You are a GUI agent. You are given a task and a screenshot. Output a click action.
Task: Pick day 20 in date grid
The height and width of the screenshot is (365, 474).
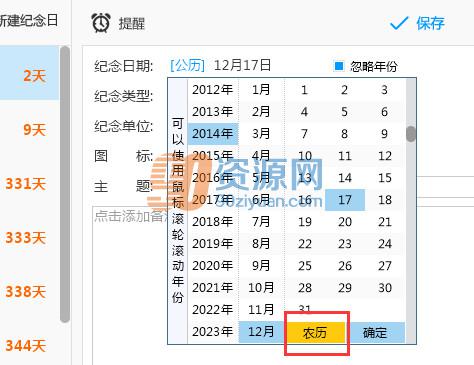click(x=345, y=222)
